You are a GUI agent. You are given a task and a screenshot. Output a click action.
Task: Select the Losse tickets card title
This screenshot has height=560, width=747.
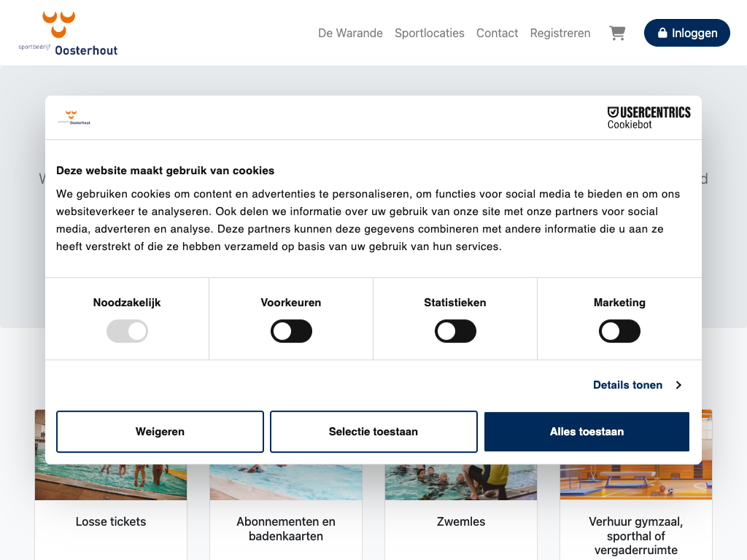coord(111,521)
